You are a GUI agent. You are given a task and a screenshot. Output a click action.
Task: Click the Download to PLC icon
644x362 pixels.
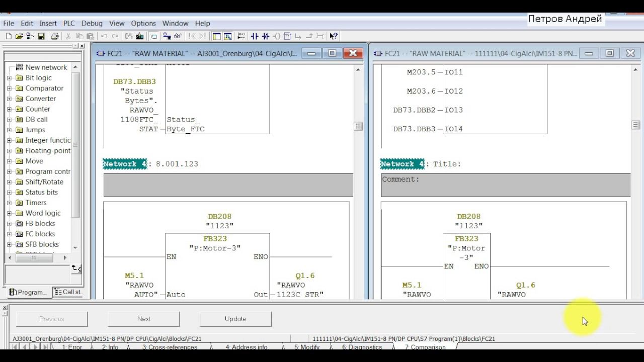[x=139, y=36]
